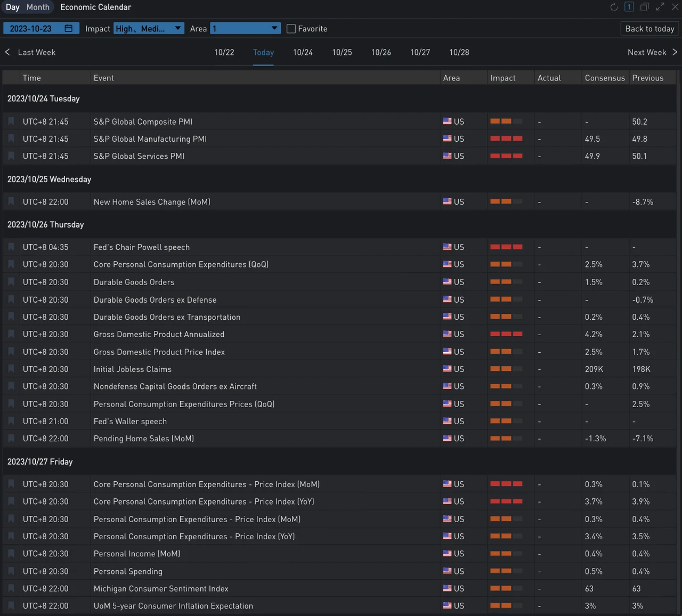Go to Next Week
682x616 pixels.
(x=652, y=52)
